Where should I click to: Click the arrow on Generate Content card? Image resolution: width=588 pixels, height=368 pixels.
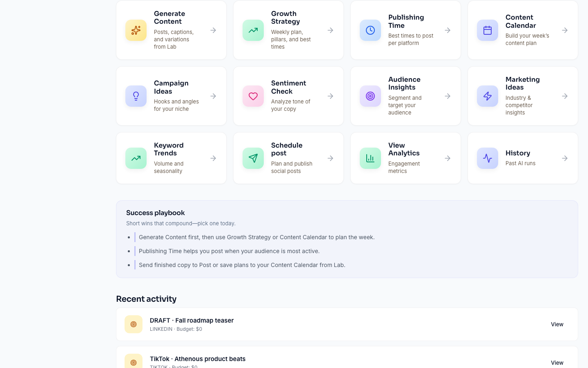click(x=213, y=30)
